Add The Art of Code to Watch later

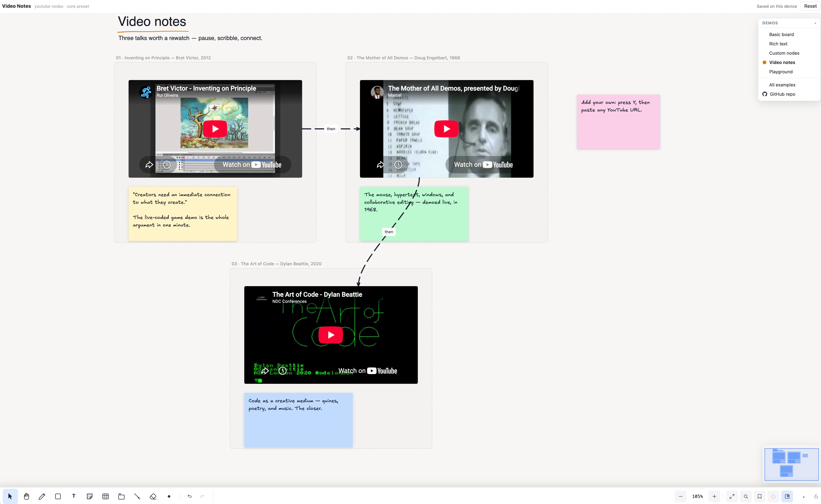pyautogui.click(x=282, y=371)
